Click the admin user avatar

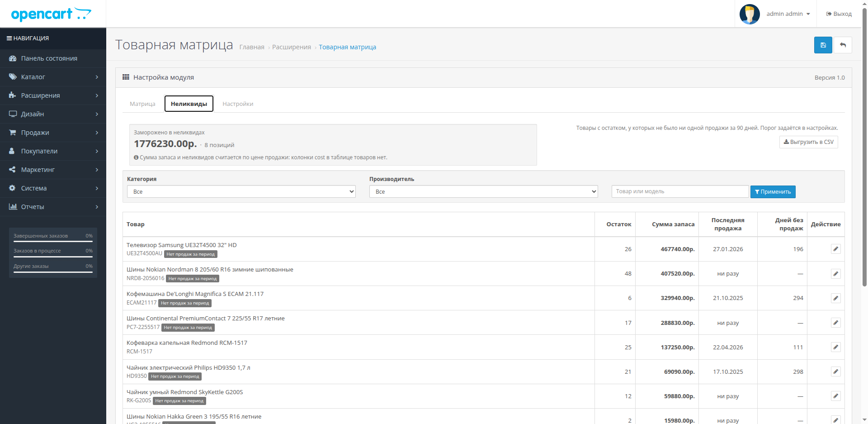750,14
